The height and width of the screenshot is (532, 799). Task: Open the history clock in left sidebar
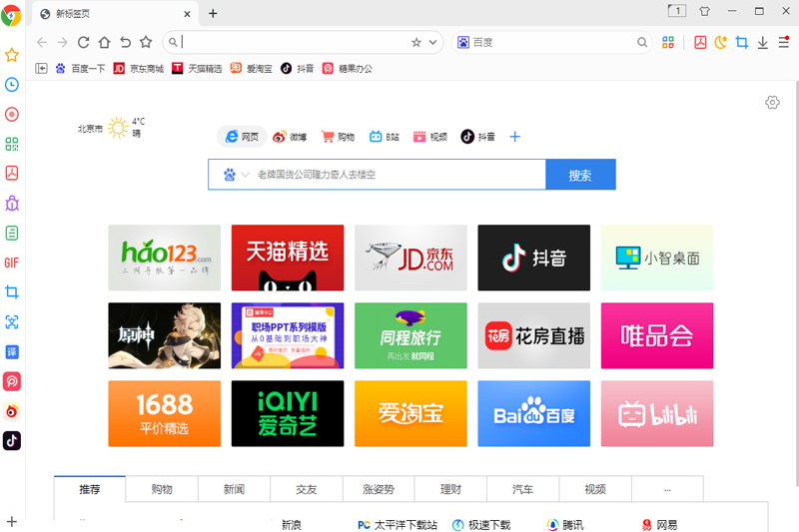[12, 85]
